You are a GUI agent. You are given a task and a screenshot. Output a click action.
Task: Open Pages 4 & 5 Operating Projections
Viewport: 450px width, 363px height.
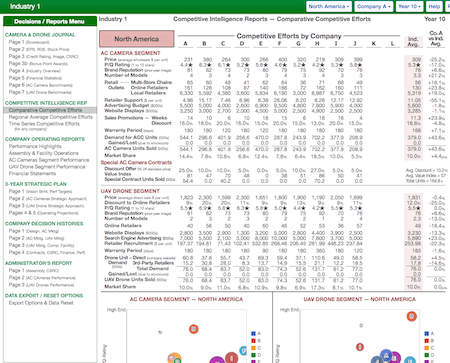coord(43,213)
